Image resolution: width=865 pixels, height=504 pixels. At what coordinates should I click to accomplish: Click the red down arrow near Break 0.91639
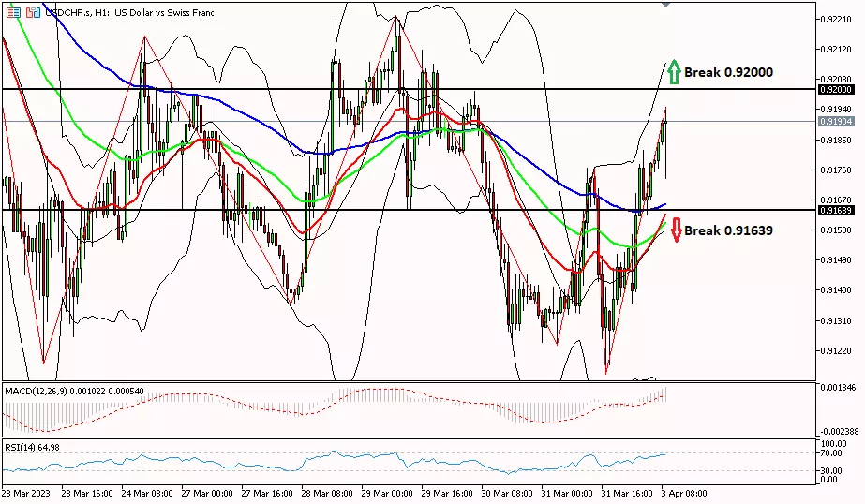(x=676, y=230)
